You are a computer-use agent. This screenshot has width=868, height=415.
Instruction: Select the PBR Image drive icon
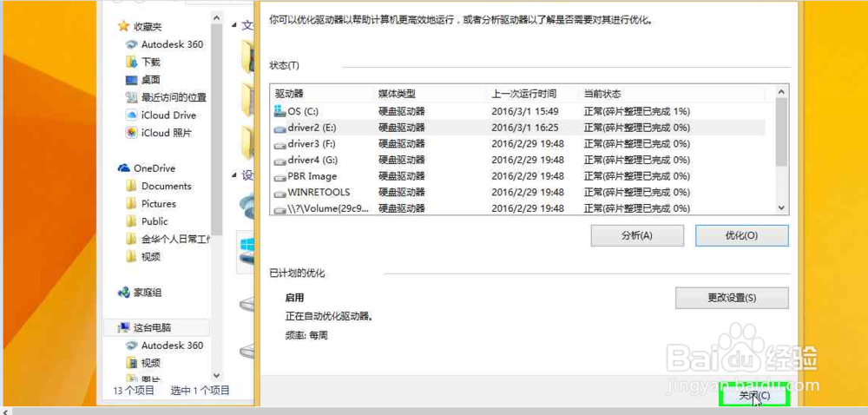pyautogui.click(x=279, y=176)
